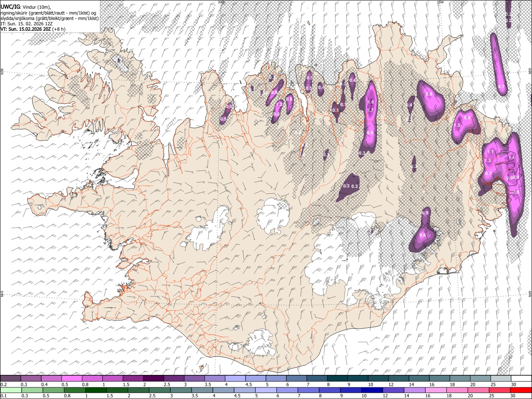
Task: Select the bottom-row pink swatch between 16 and 18
Action: (x=436, y=390)
